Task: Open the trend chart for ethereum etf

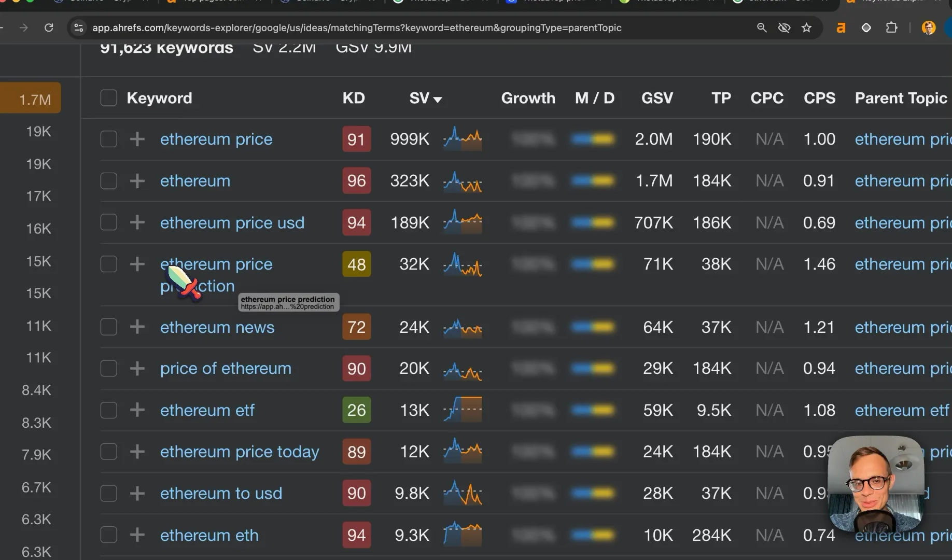Action: click(x=463, y=410)
